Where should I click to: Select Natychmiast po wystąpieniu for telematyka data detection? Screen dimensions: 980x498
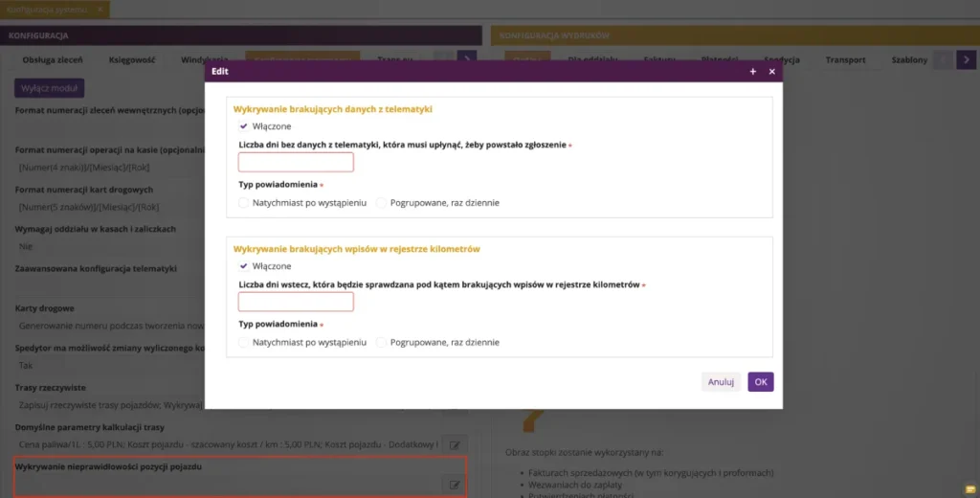pyautogui.click(x=244, y=203)
